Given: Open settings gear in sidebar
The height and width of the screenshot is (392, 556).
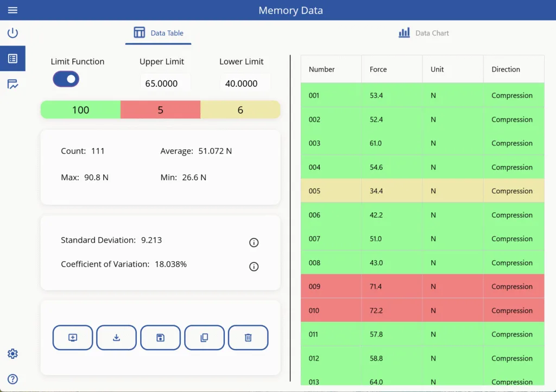Looking at the screenshot, I should click(x=12, y=354).
